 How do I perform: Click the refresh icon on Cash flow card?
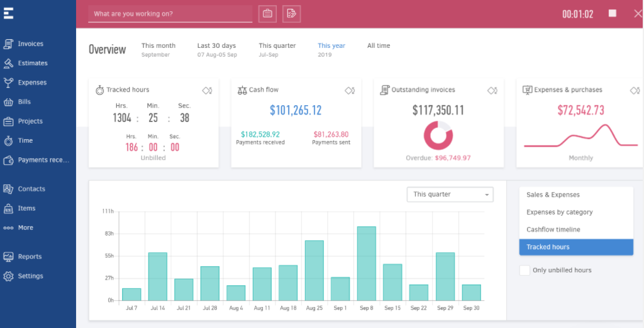350,90
